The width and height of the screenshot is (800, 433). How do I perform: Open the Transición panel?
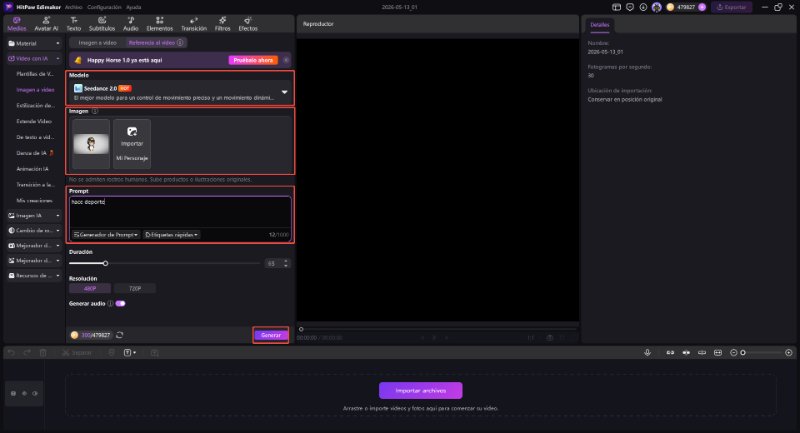[x=194, y=24]
